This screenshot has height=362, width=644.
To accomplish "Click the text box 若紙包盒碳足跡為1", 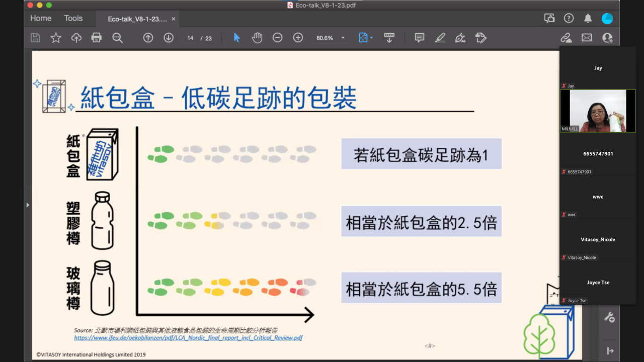I will click(421, 154).
